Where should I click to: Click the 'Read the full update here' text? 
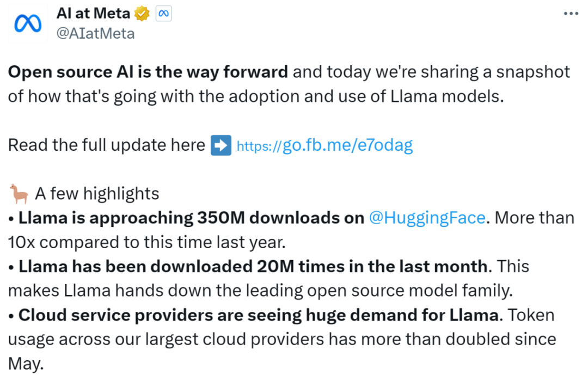pyautogui.click(x=107, y=145)
